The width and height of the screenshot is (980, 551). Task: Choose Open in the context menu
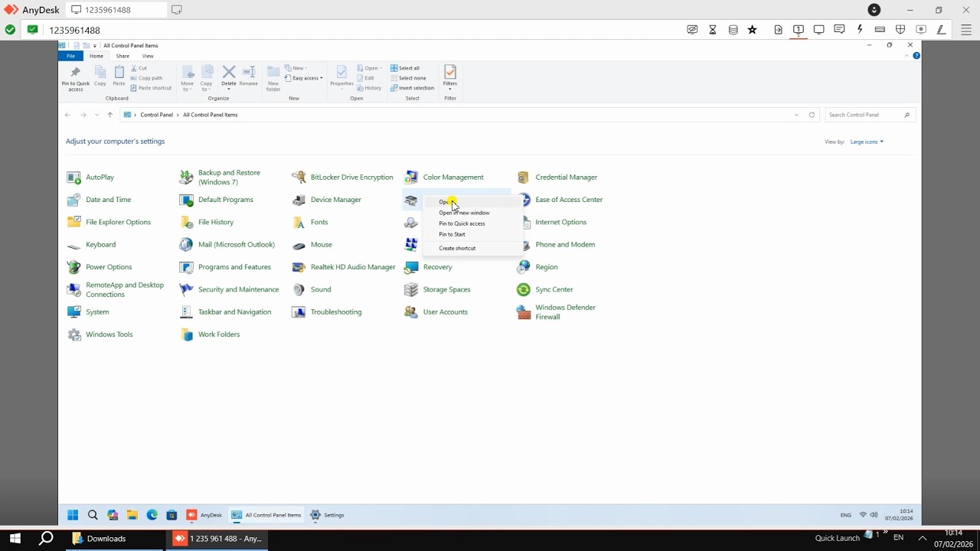[472, 202]
